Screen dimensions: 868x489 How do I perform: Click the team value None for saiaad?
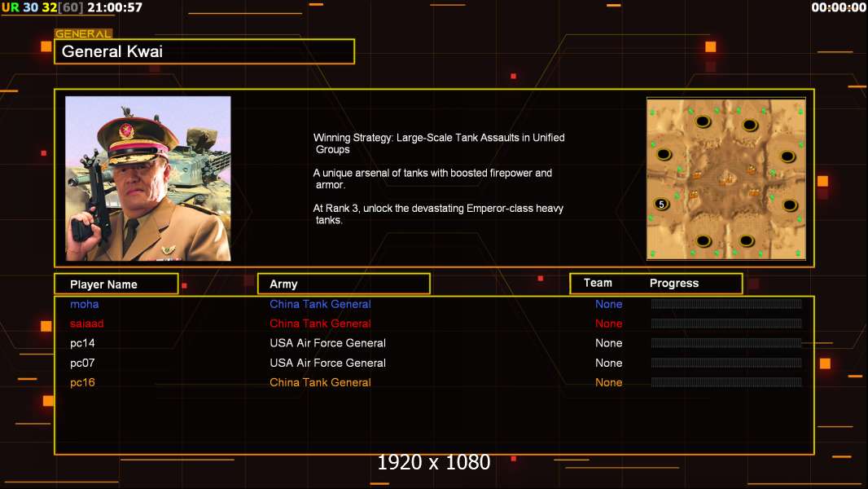608,324
